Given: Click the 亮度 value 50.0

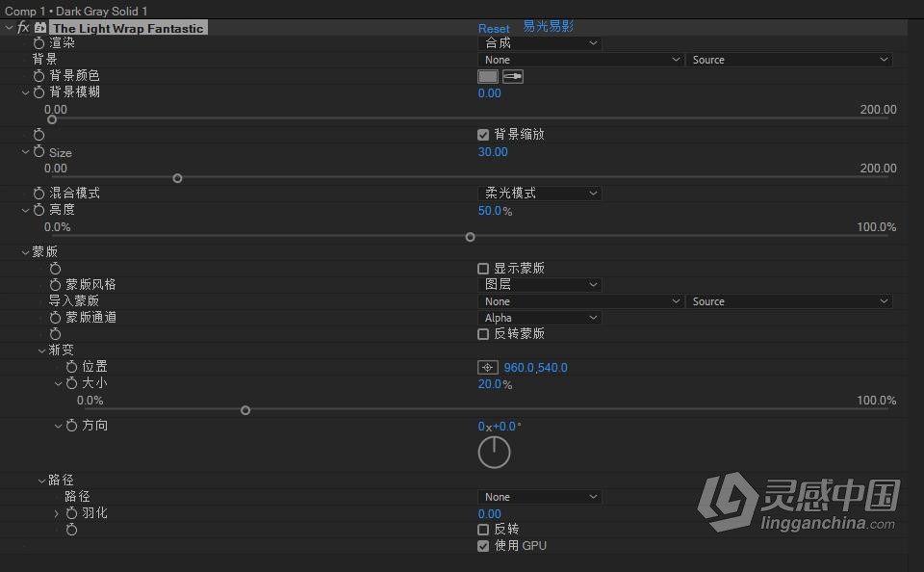Looking at the screenshot, I should point(490,211).
